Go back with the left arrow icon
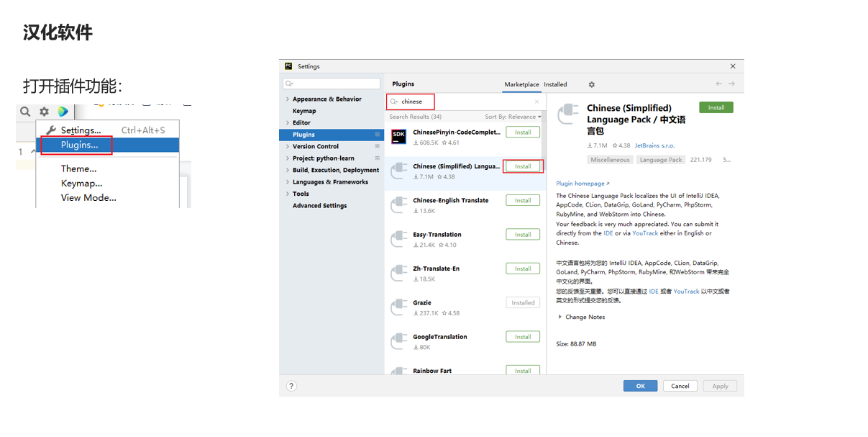Screen dimensions: 868x437 pyautogui.click(x=718, y=84)
